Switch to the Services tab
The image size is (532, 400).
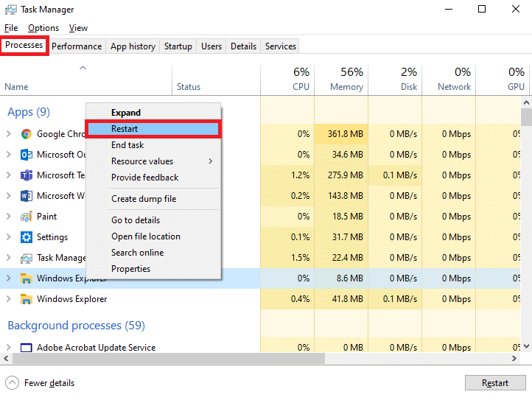tap(281, 46)
